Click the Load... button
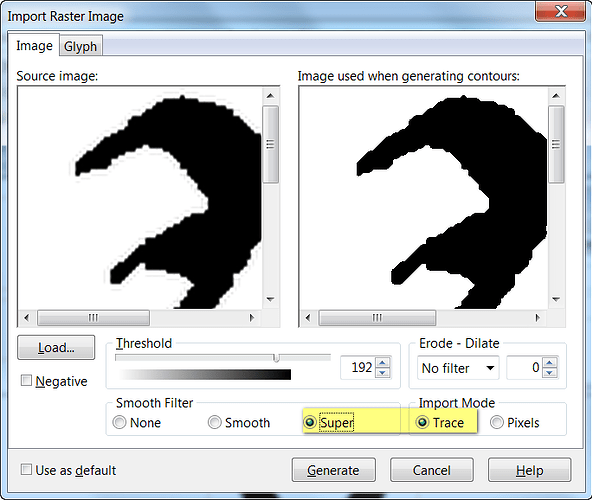Screen dimensions: 592x500 56,347
